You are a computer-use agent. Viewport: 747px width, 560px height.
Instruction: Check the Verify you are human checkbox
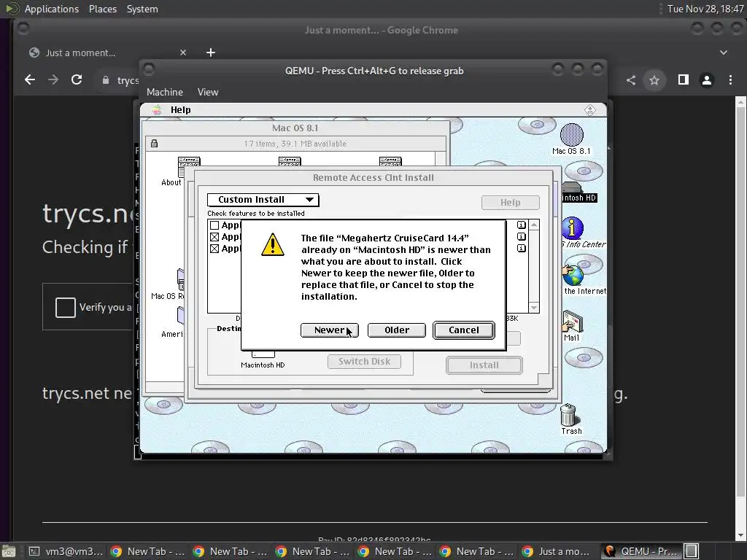coord(65,307)
